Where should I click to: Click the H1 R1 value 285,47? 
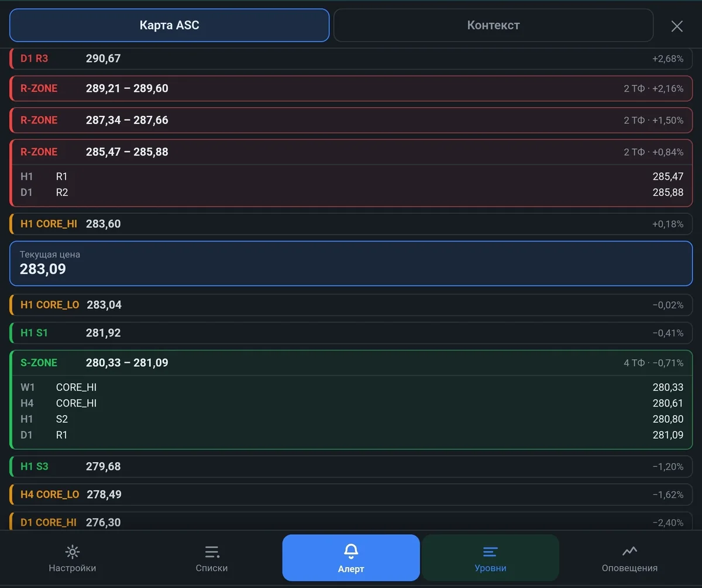click(x=668, y=176)
